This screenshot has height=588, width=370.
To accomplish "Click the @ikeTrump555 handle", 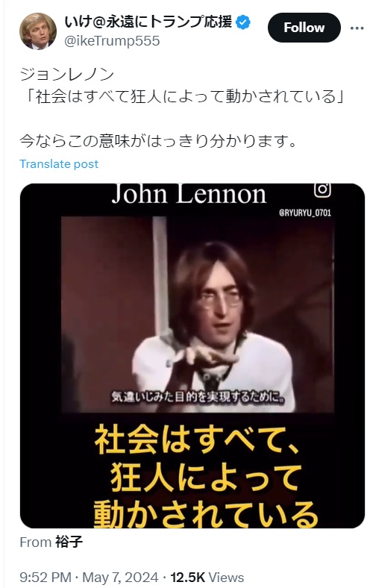I will (x=112, y=41).
